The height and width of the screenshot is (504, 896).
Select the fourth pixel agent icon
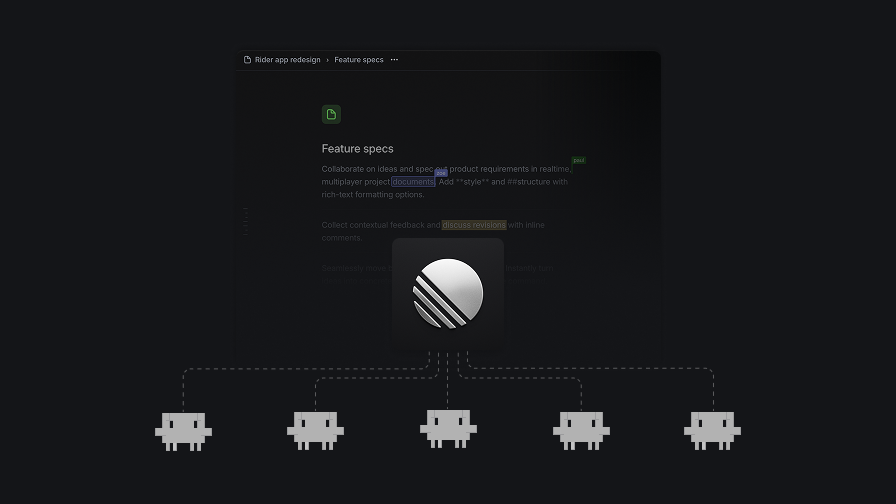pyautogui.click(x=581, y=431)
